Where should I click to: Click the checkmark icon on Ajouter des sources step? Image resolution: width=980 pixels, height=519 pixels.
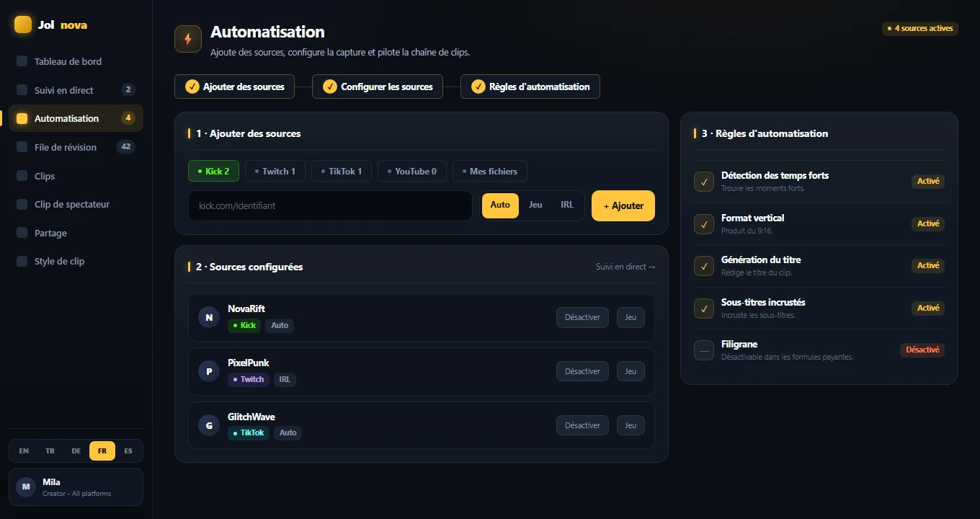click(192, 86)
